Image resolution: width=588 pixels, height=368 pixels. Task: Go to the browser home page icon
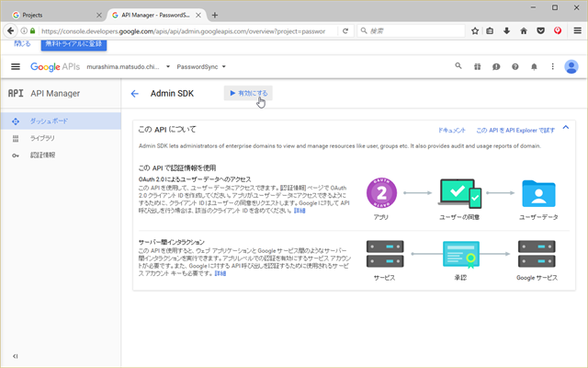524,30
